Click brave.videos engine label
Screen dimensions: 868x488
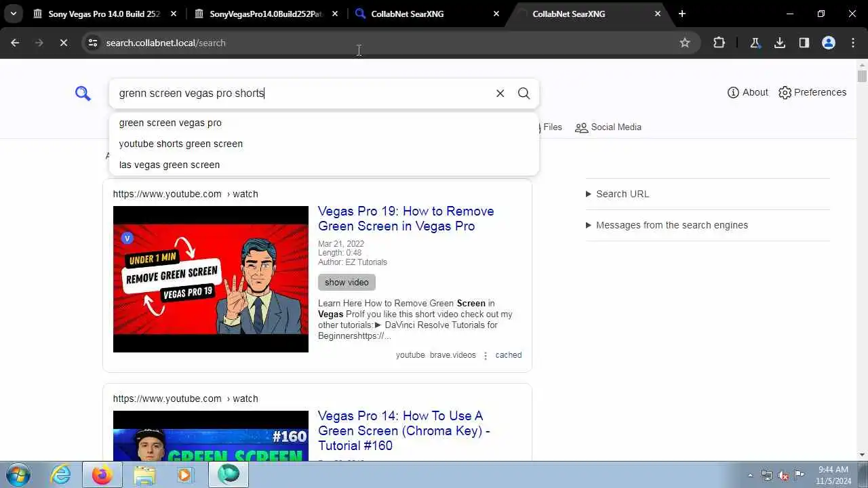pyautogui.click(x=453, y=355)
